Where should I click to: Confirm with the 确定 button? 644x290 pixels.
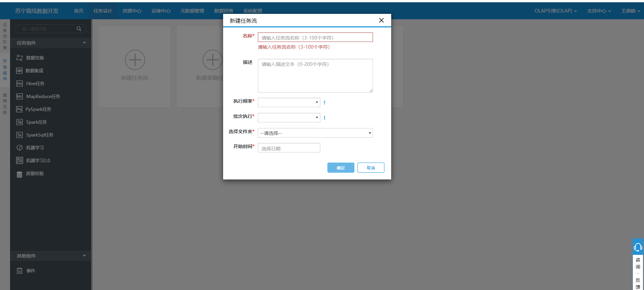(341, 168)
